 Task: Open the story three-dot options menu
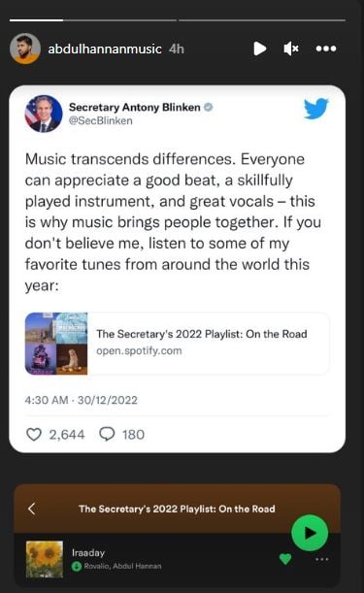pyautogui.click(x=326, y=49)
